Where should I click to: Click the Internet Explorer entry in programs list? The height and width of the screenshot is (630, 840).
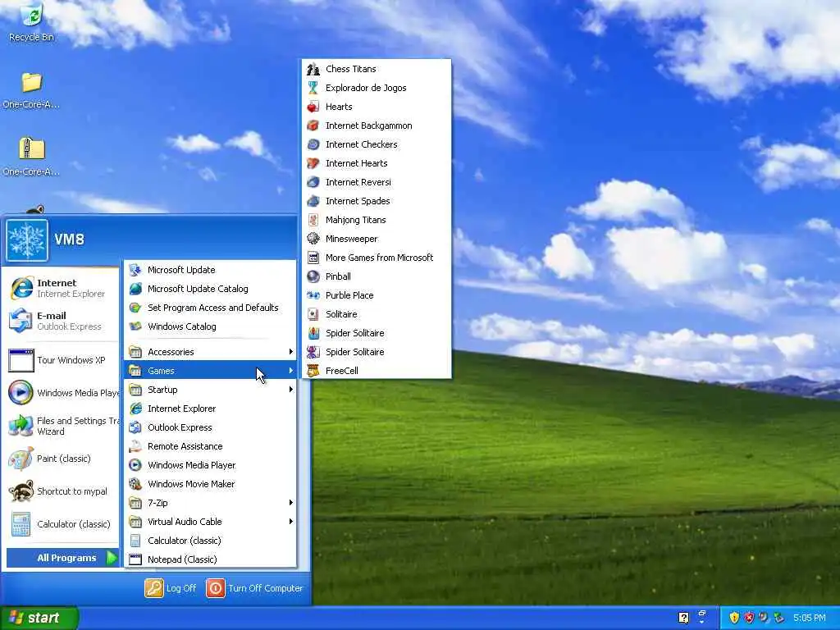[211, 409]
